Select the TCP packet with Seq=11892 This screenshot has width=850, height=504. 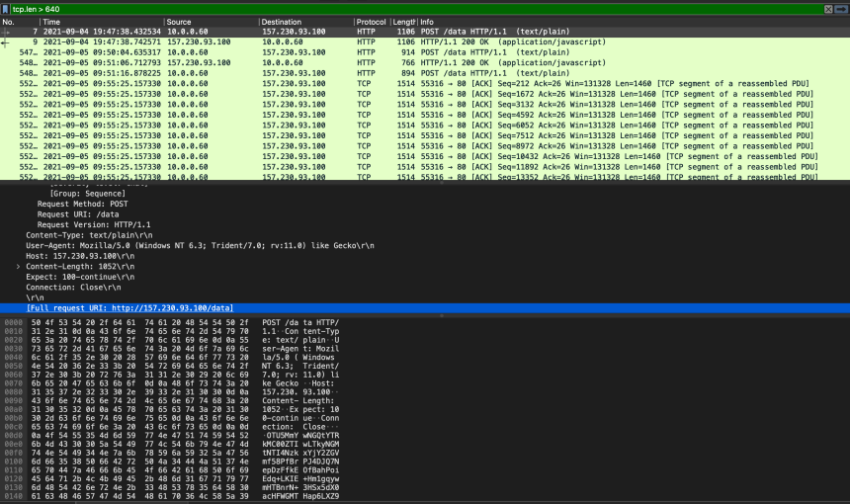tap(425, 167)
